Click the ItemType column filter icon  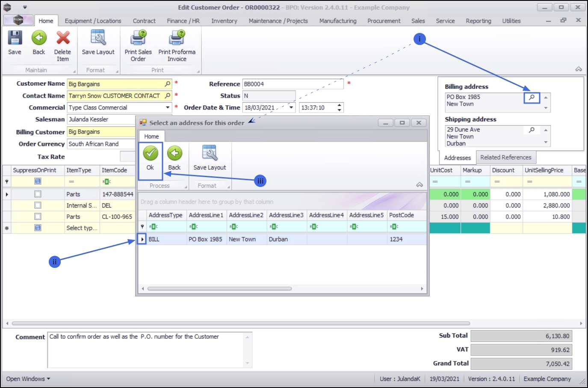point(71,181)
